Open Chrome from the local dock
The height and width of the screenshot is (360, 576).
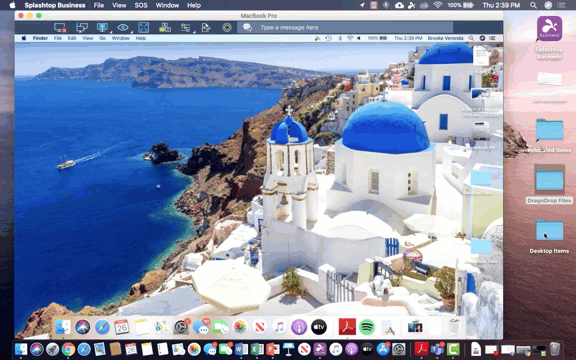(68, 349)
